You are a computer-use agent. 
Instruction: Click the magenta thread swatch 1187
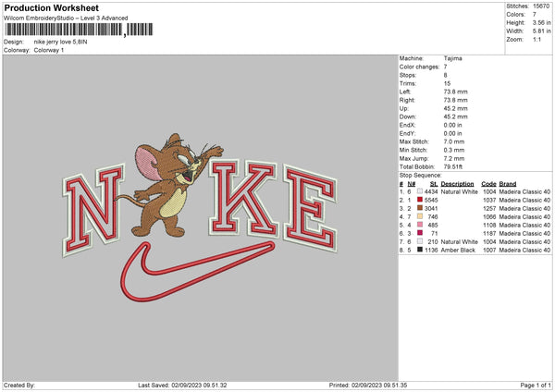420,233
